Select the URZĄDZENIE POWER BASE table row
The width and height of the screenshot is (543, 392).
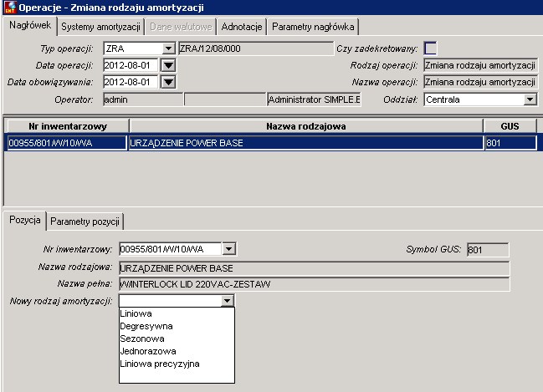tap(272, 143)
